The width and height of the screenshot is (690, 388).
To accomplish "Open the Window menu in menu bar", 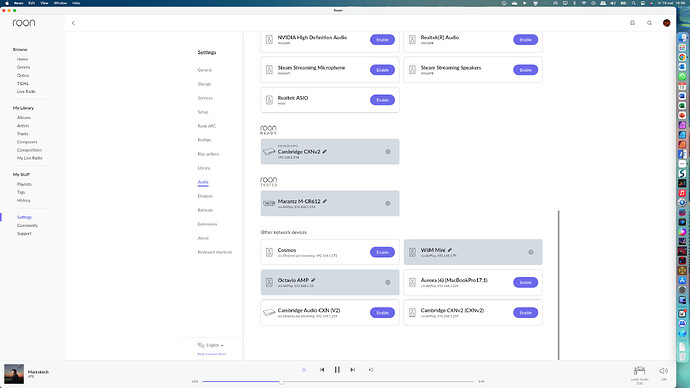I will (60, 3).
